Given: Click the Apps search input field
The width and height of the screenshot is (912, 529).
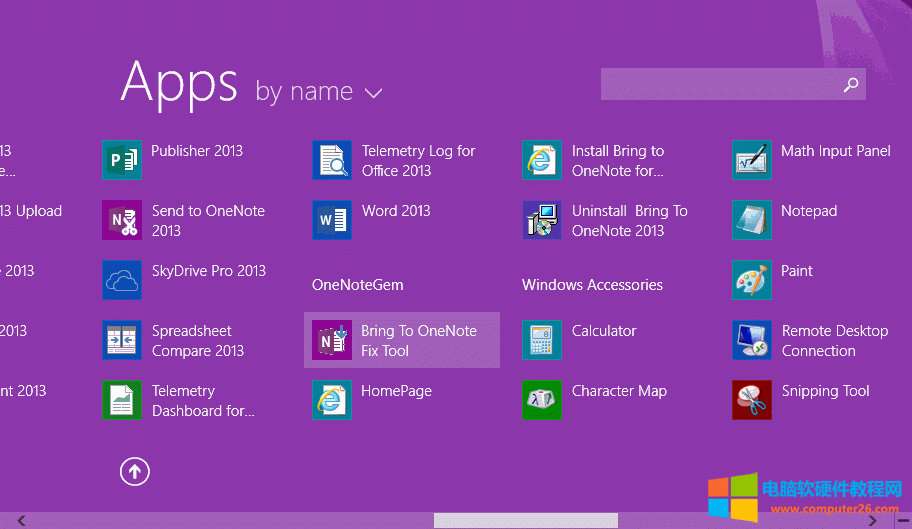Looking at the screenshot, I should coord(720,85).
